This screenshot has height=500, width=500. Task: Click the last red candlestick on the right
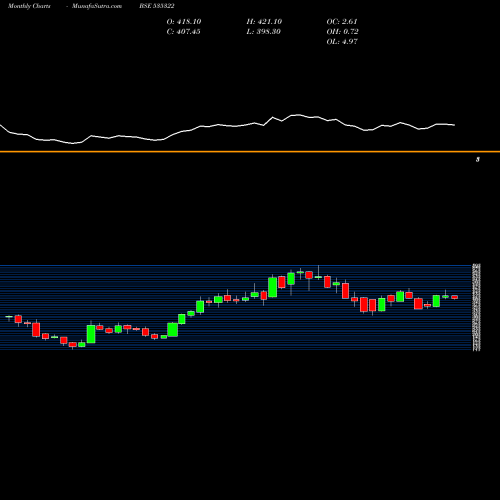(455, 297)
